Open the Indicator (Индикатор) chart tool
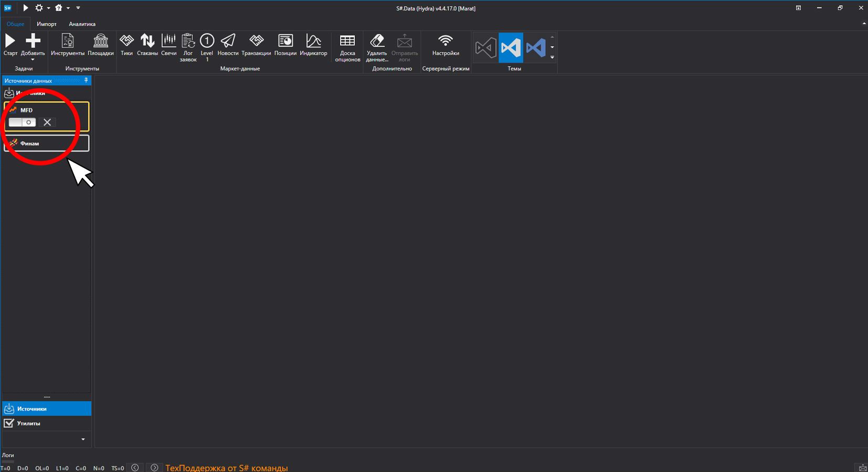The width and height of the screenshot is (868, 472). (x=313, y=45)
